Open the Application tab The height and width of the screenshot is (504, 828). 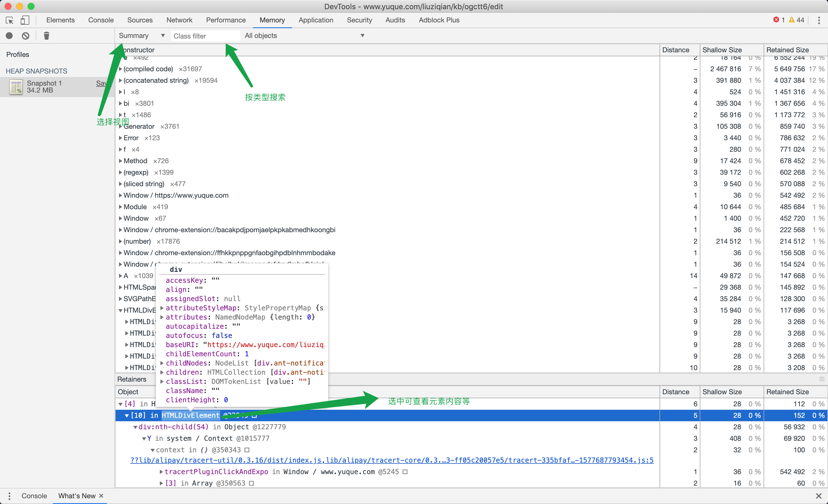pyautogui.click(x=316, y=20)
